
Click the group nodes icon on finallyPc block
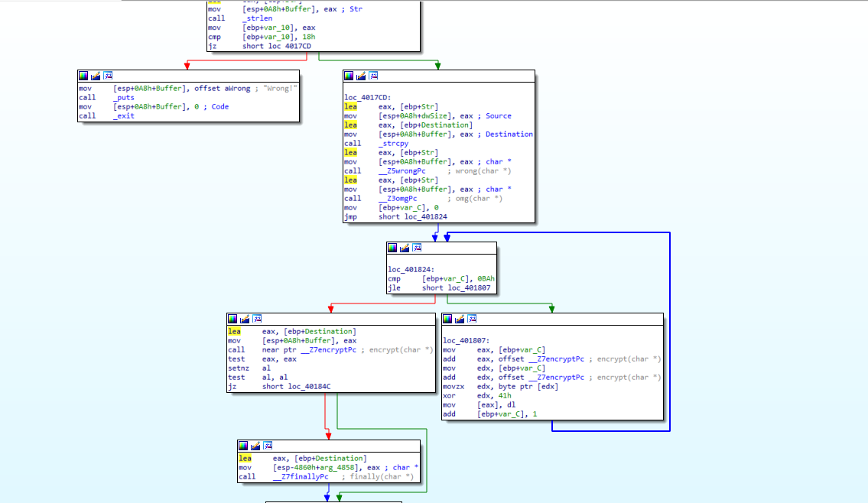[268, 446]
